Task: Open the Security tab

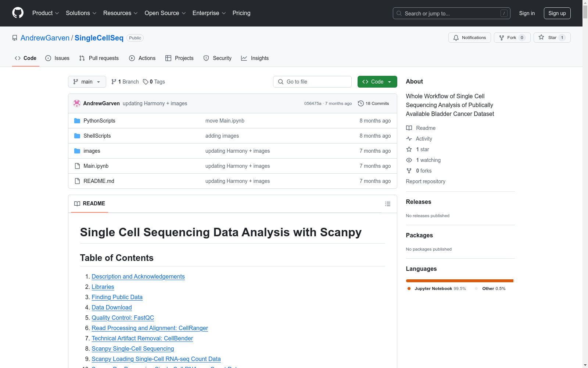Action: pos(218,58)
